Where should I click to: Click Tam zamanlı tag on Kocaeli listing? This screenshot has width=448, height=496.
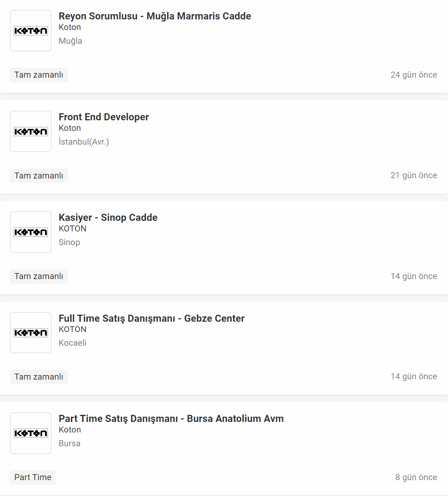tap(39, 377)
